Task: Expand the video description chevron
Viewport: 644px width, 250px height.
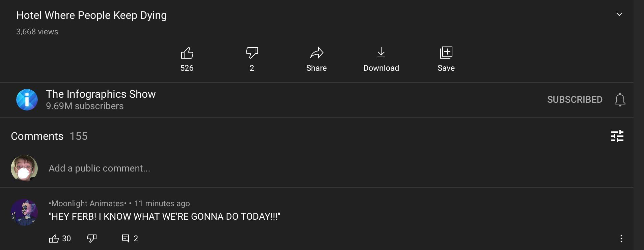Action: [619, 14]
